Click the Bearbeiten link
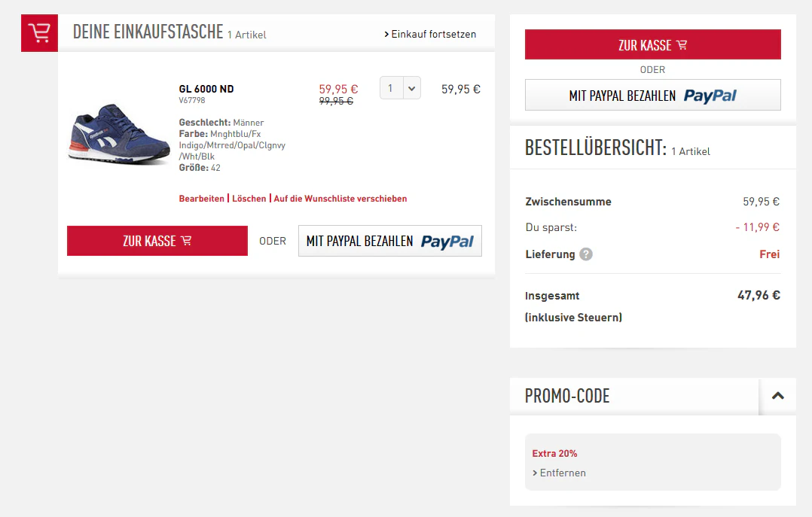 point(201,199)
